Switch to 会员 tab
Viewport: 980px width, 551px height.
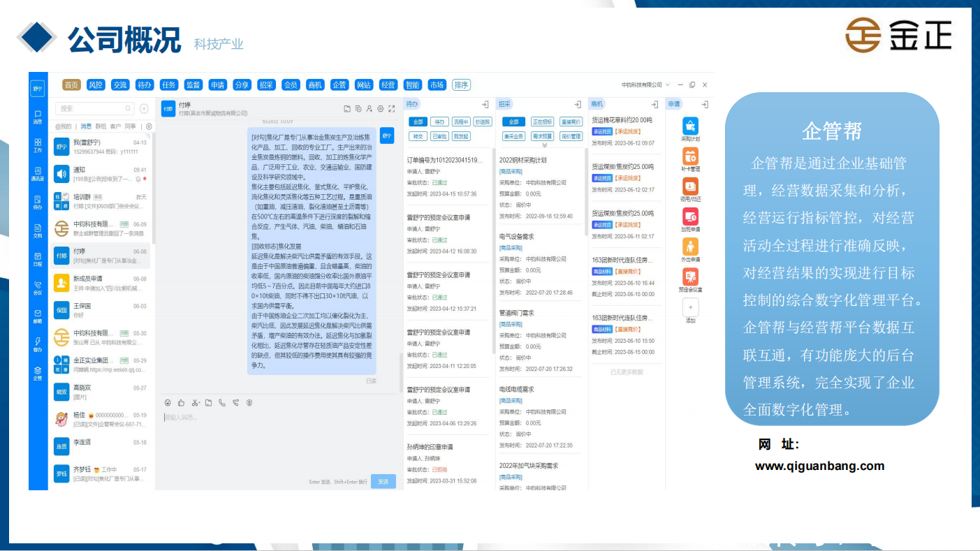(x=291, y=85)
